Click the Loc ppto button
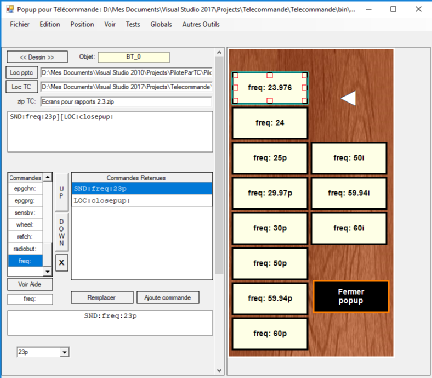The width and height of the screenshot is (432, 378). coord(22,73)
